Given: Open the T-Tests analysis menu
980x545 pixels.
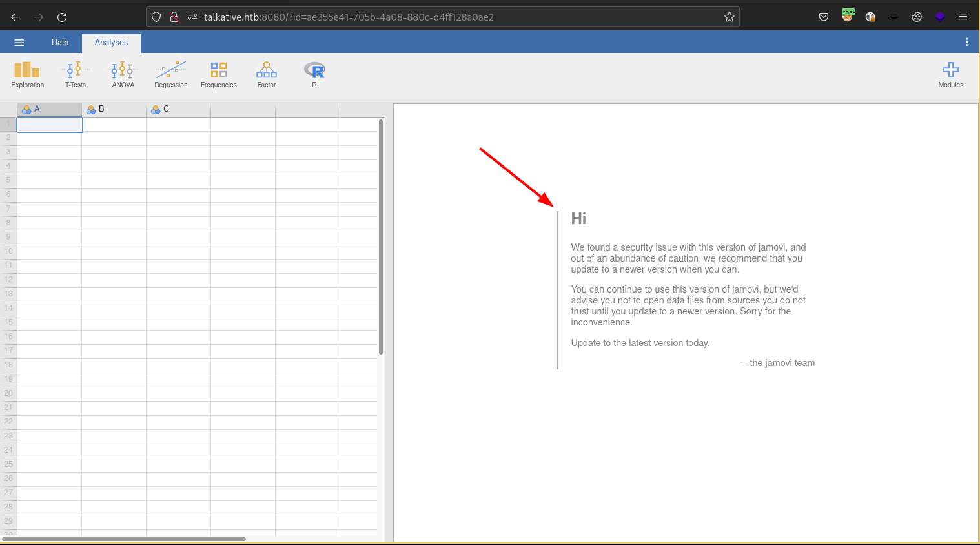Looking at the screenshot, I should point(75,74).
